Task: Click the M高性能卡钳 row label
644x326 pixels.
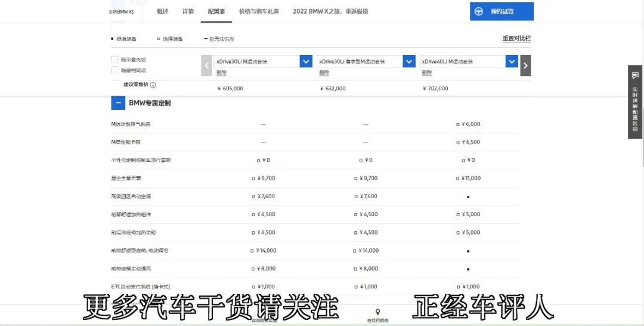Action: (126, 142)
